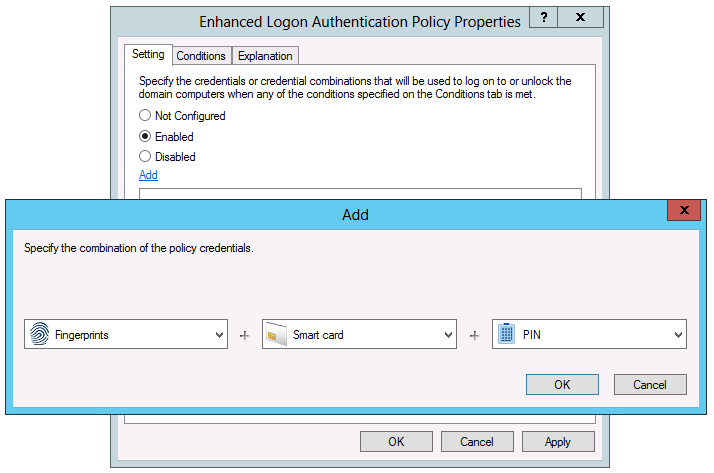Click the help question mark in title bar
This screenshot has height=473, width=714.
pyautogui.click(x=543, y=19)
